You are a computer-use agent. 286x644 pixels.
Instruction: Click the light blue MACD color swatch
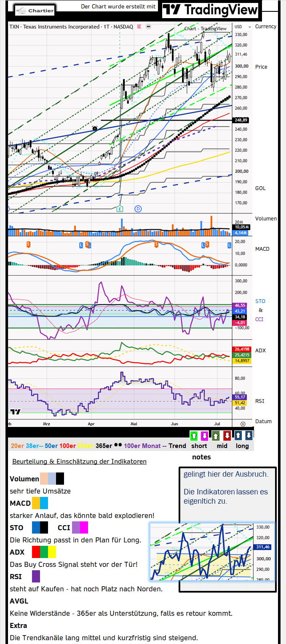pyautogui.click(x=44, y=503)
